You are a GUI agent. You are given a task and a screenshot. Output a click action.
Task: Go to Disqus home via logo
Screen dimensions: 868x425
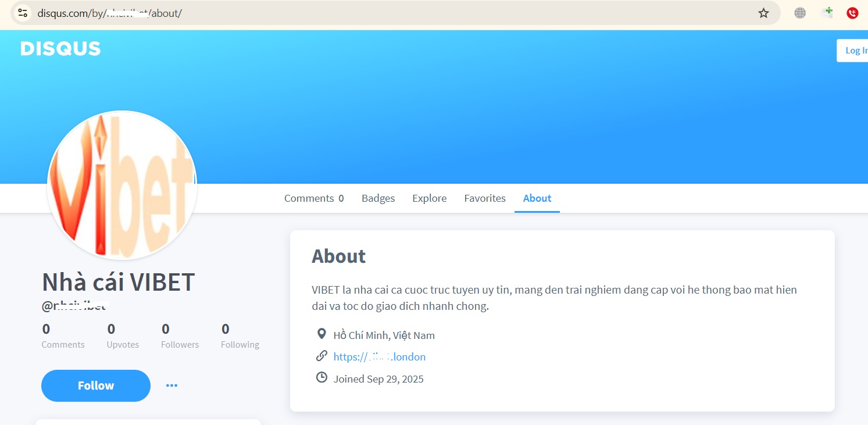(x=61, y=49)
